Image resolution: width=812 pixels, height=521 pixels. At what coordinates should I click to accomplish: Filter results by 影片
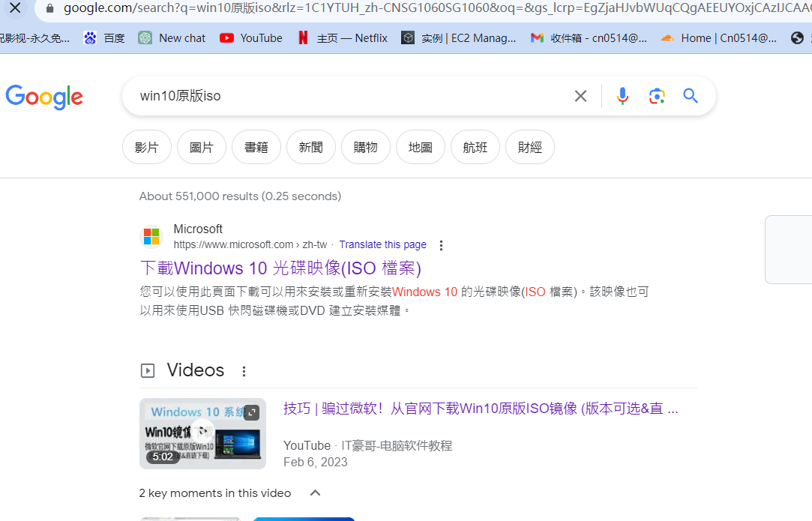(x=146, y=147)
